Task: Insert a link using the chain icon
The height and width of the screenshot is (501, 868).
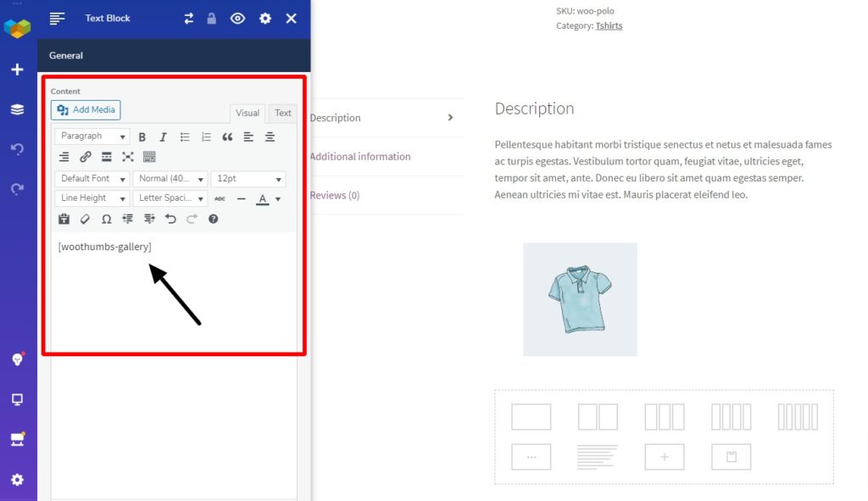Action: [x=86, y=157]
